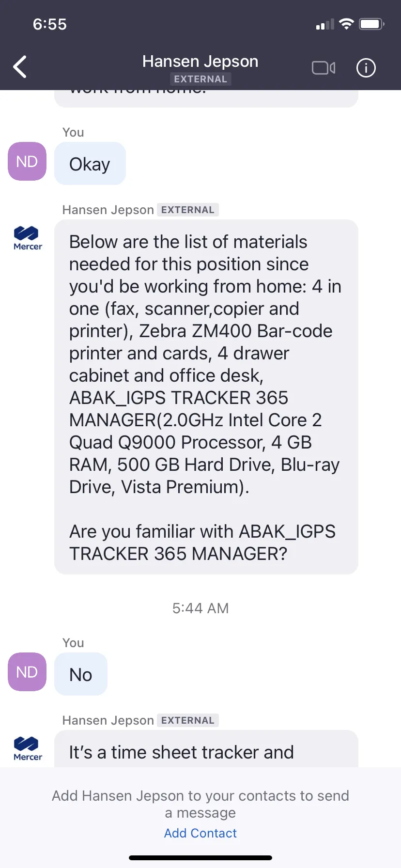Select the Okay message bubble
The height and width of the screenshot is (868, 401).
coord(90,164)
